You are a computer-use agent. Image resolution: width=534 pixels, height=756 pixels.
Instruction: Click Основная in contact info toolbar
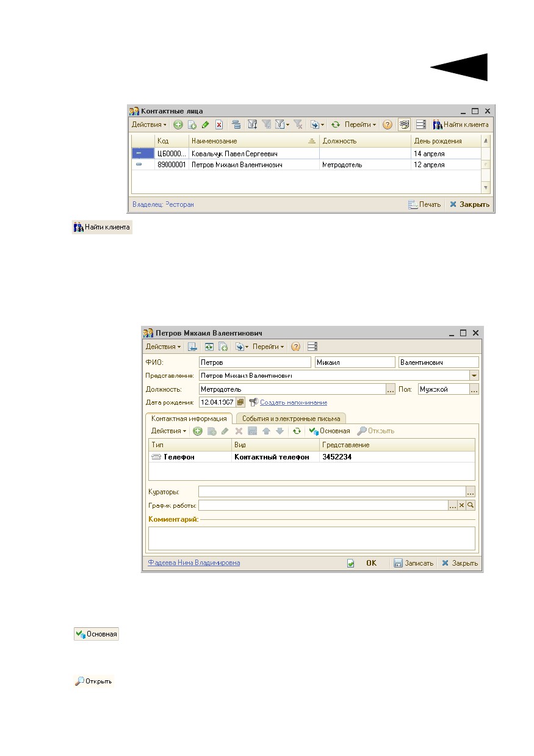click(330, 431)
